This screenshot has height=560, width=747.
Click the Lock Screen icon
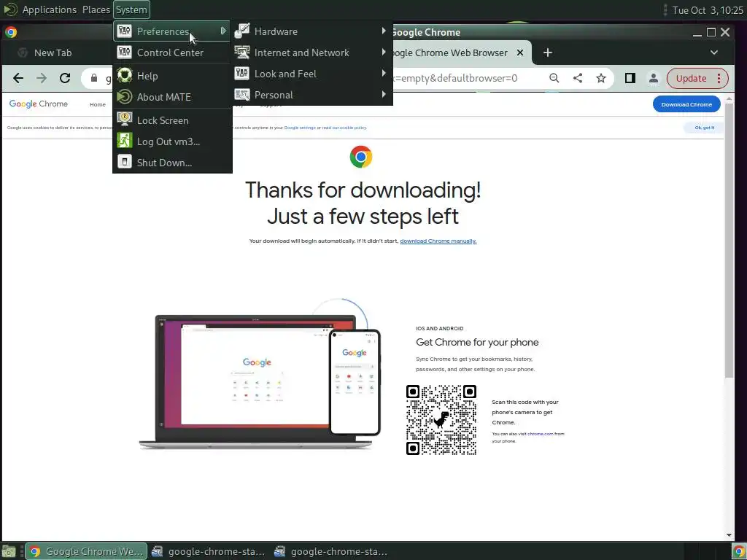point(124,119)
